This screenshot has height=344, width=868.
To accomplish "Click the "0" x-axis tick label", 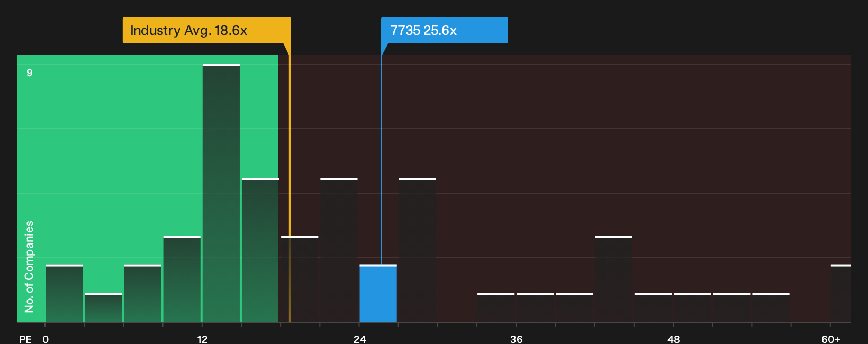I will [46, 339].
